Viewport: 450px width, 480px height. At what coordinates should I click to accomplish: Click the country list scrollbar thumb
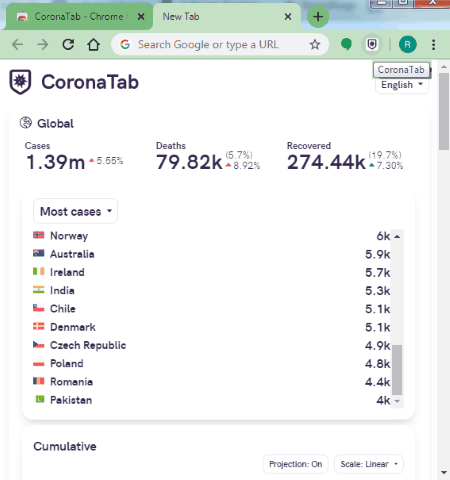[397, 370]
